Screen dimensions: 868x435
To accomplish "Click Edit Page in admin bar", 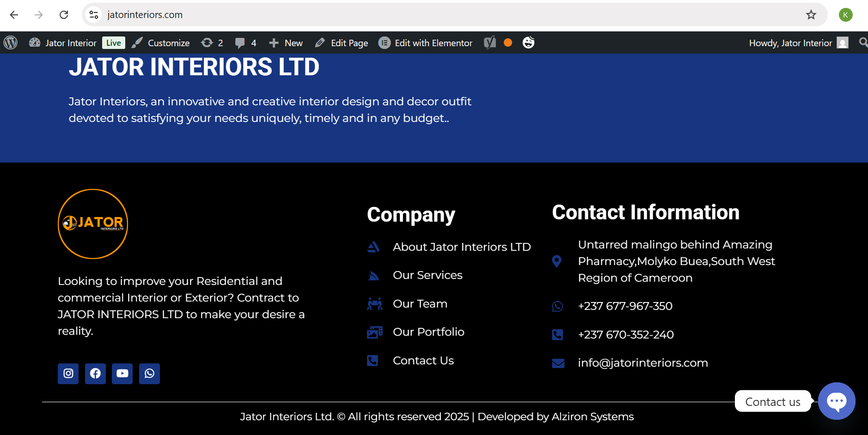I will pyautogui.click(x=341, y=42).
